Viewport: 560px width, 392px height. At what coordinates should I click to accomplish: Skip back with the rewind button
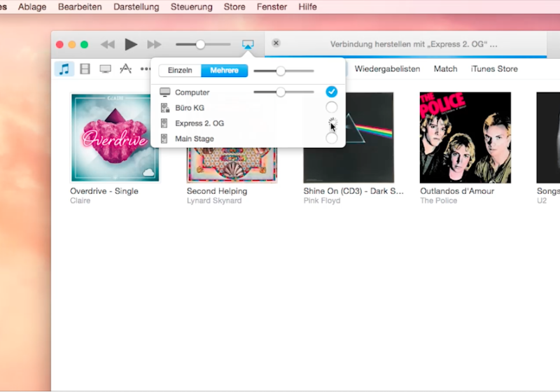coord(107,44)
